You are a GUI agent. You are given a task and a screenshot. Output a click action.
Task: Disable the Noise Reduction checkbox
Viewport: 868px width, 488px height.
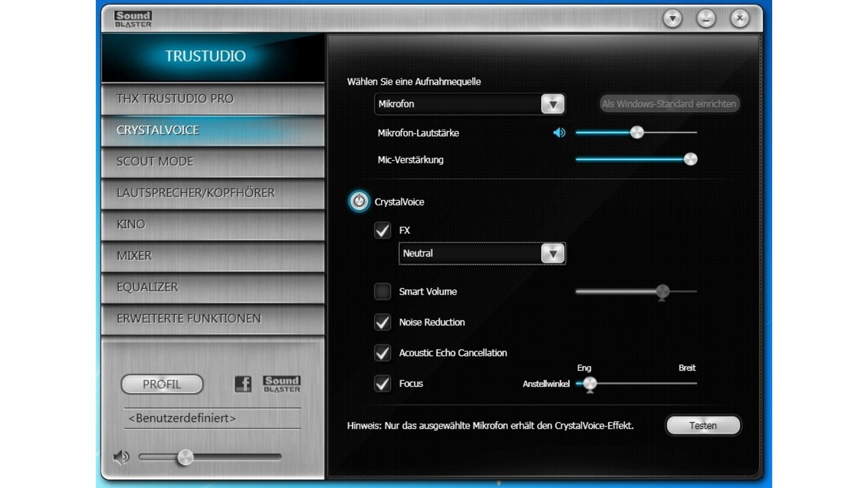tap(383, 322)
